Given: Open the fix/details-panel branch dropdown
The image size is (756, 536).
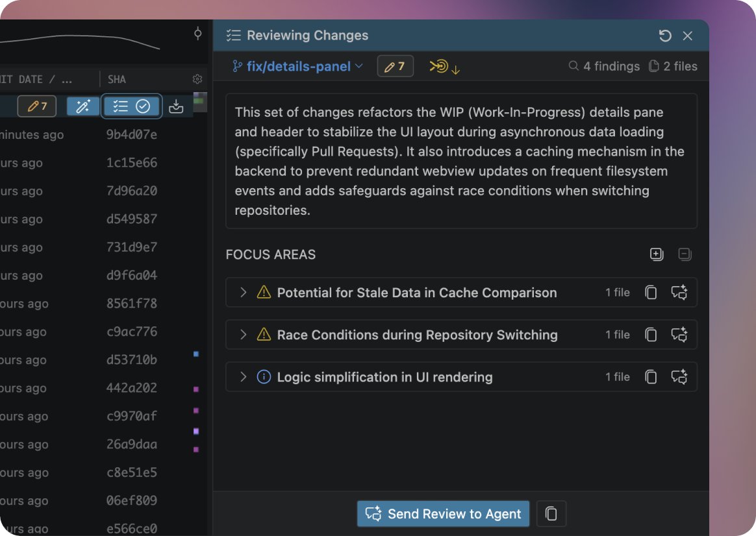Looking at the screenshot, I should pyautogui.click(x=297, y=66).
